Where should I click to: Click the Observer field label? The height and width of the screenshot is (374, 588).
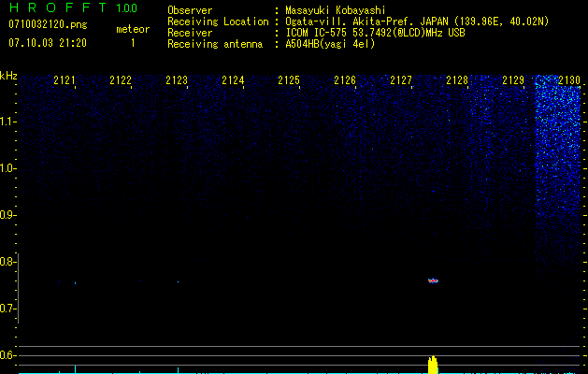pyautogui.click(x=190, y=10)
